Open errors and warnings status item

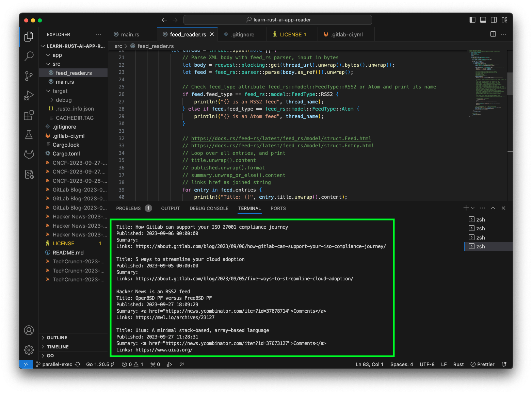132,364
